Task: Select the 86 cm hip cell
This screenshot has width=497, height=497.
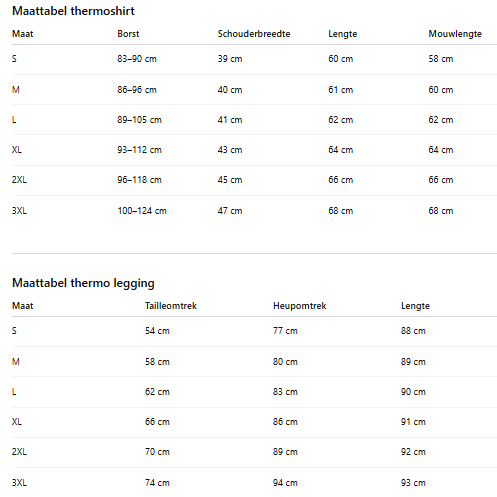Action: [285, 422]
